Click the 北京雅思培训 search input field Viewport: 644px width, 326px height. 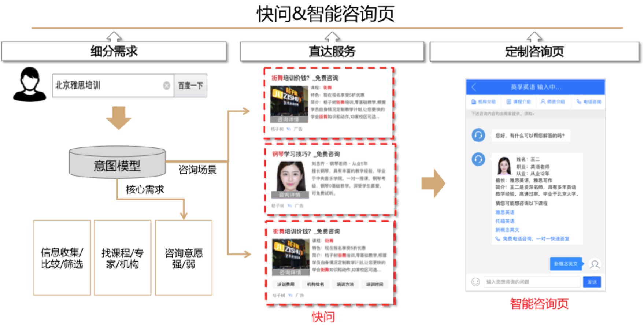[113, 85]
